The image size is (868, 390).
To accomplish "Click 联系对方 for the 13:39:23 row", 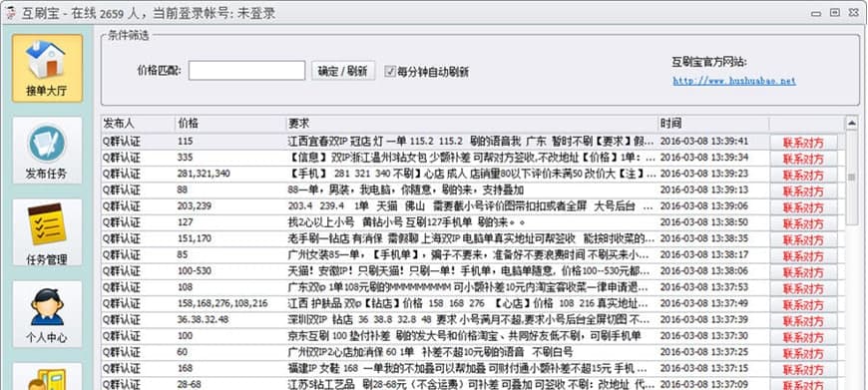I will pyautogui.click(x=803, y=175).
